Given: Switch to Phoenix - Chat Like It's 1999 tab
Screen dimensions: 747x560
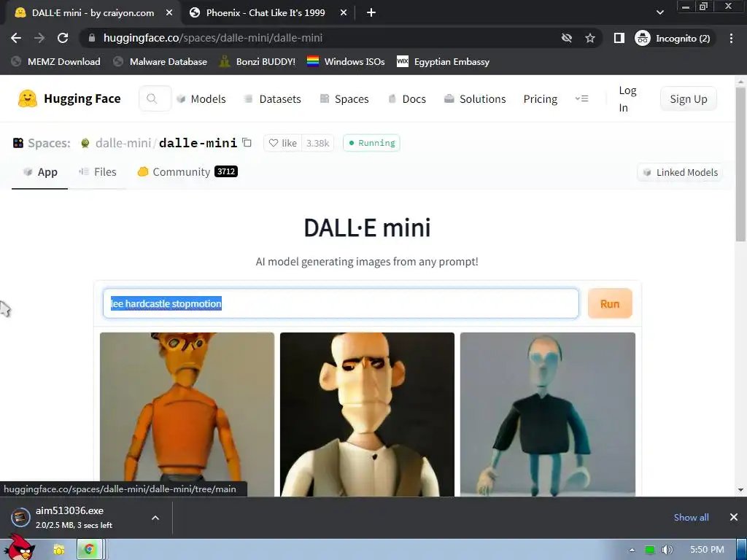Looking at the screenshot, I should click(266, 13).
